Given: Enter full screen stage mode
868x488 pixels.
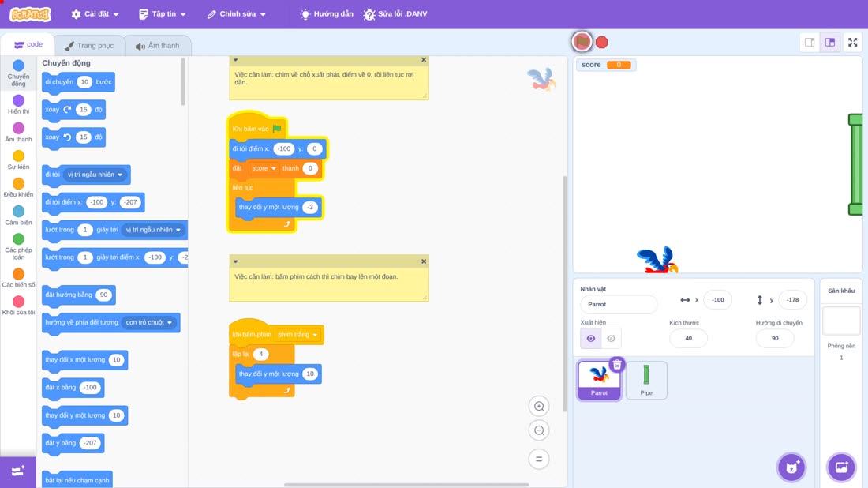Looking at the screenshot, I should [852, 42].
